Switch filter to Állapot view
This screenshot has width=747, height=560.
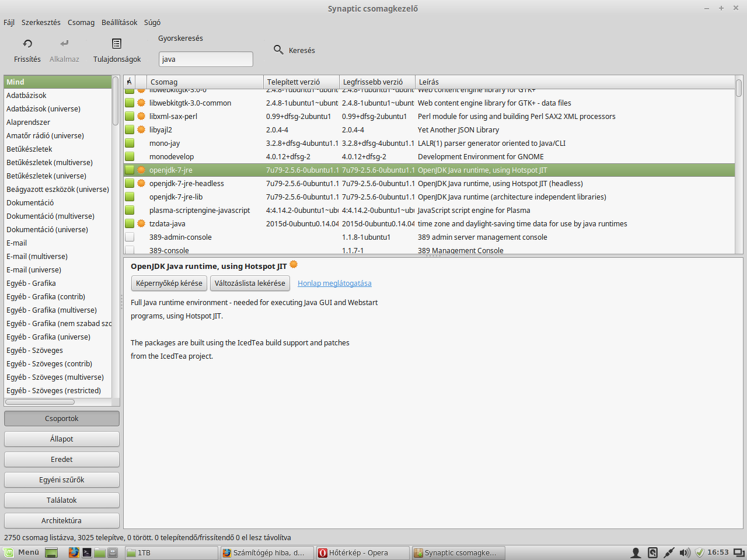tap(62, 439)
